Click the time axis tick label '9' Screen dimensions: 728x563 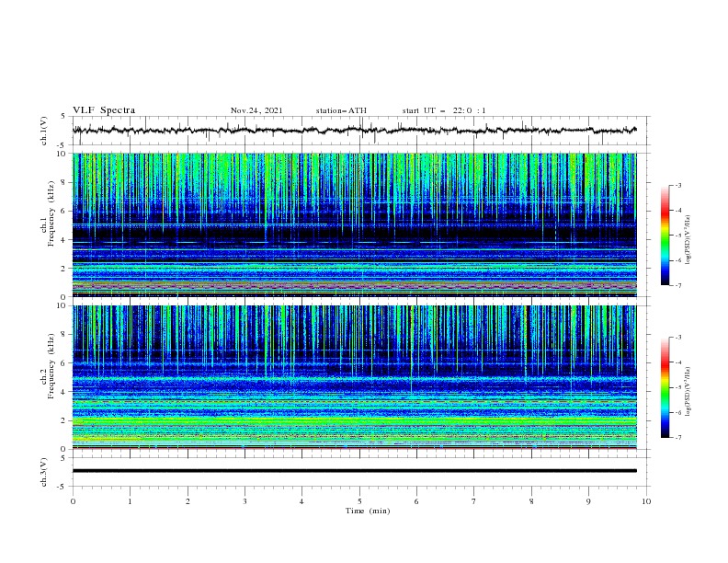pyautogui.click(x=588, y=501)
